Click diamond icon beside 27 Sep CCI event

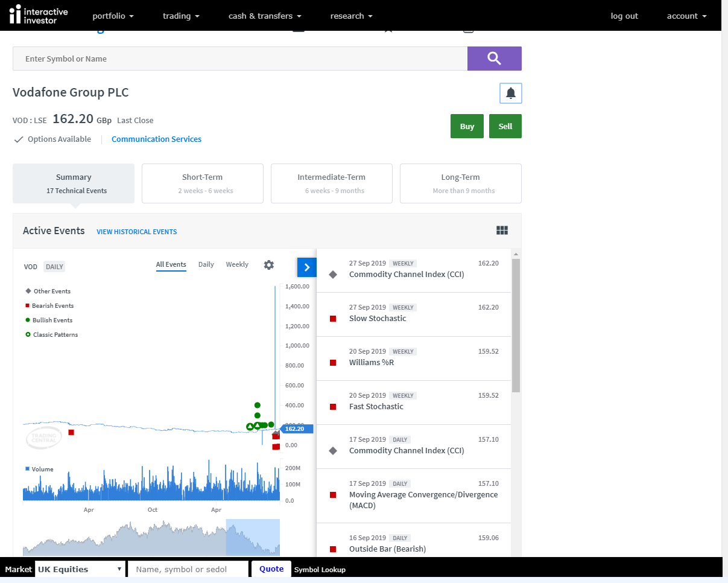[x=332, y=275]
